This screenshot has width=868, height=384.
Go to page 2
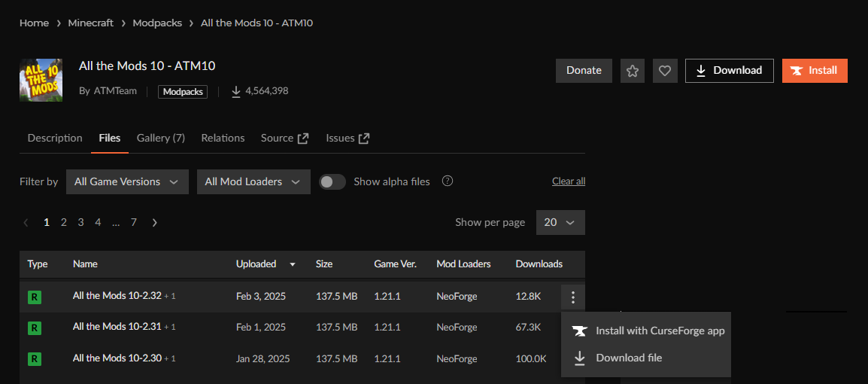[64, 223]
